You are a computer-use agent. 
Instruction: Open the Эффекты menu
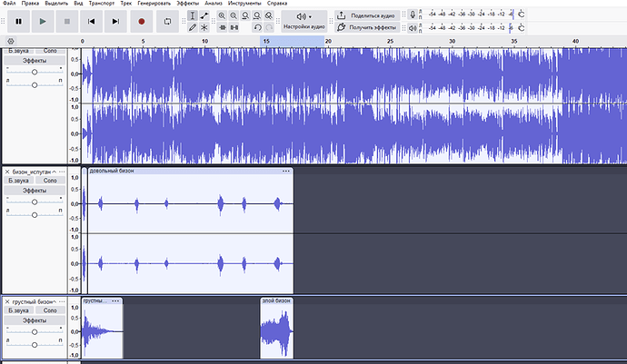pyautogui.click(x=187, y=4)
